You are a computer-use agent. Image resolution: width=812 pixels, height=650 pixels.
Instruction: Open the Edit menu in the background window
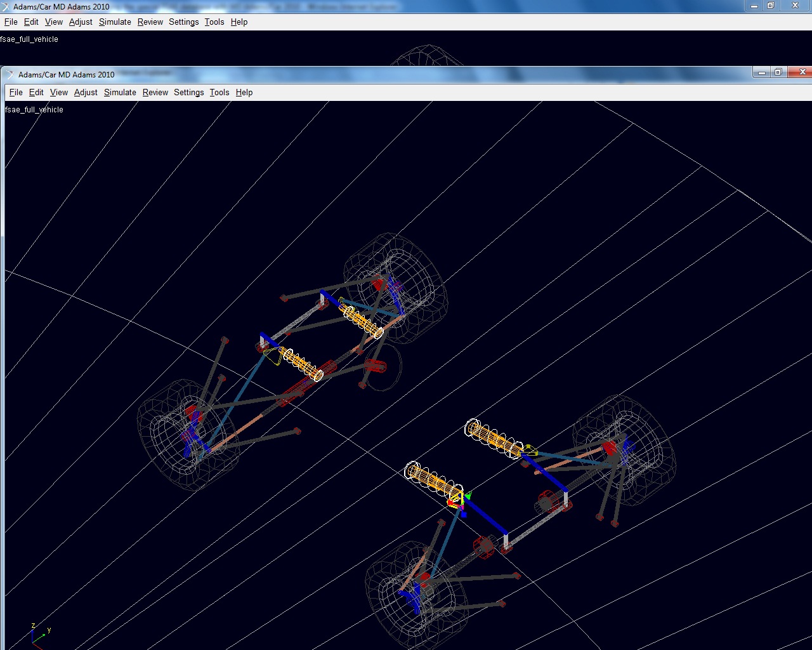tap(31, 22)
